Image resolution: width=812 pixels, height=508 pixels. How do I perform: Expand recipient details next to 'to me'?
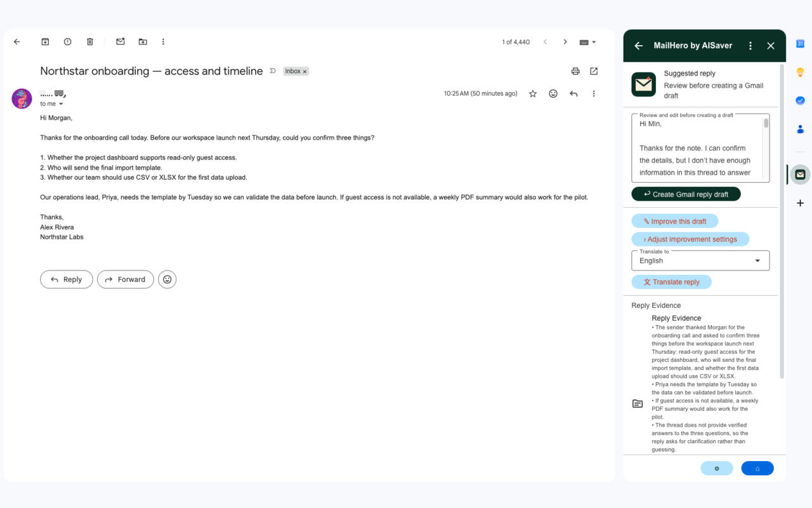coord(61,104)
